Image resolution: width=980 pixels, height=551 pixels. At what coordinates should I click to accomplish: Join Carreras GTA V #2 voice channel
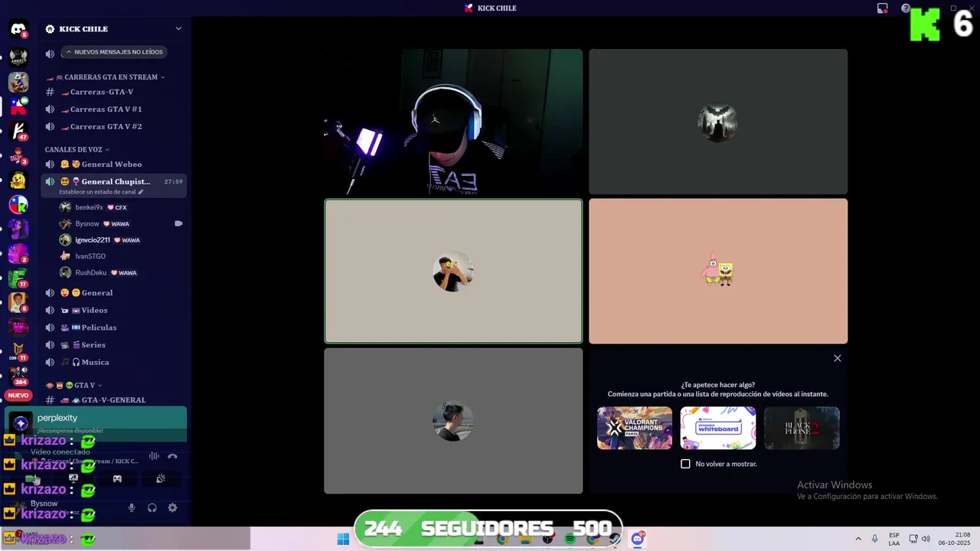(113, 126)
